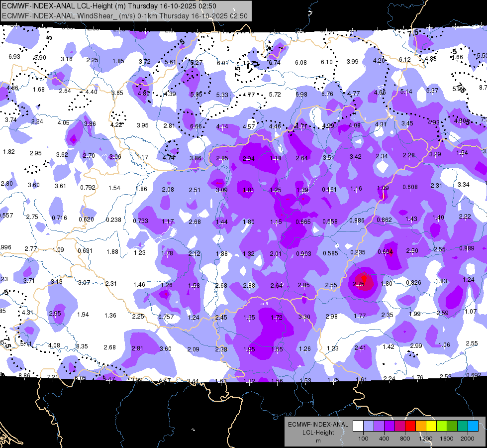The height and width of the screenshot is (448, 487).
Task: Click the wind shear value 0.161
Action: [329, 189]
